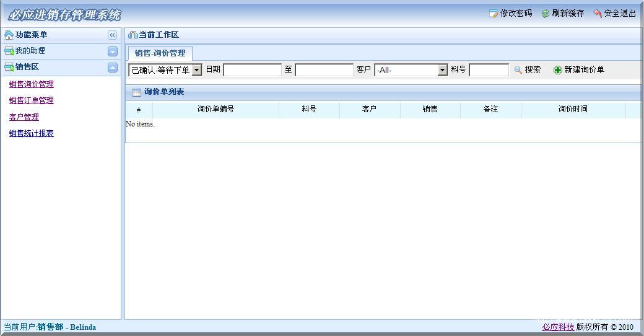Open the 客户 -All- dropdown
Image resolution: width=644 pixels, height=336 pixels.
coord(442,70)
